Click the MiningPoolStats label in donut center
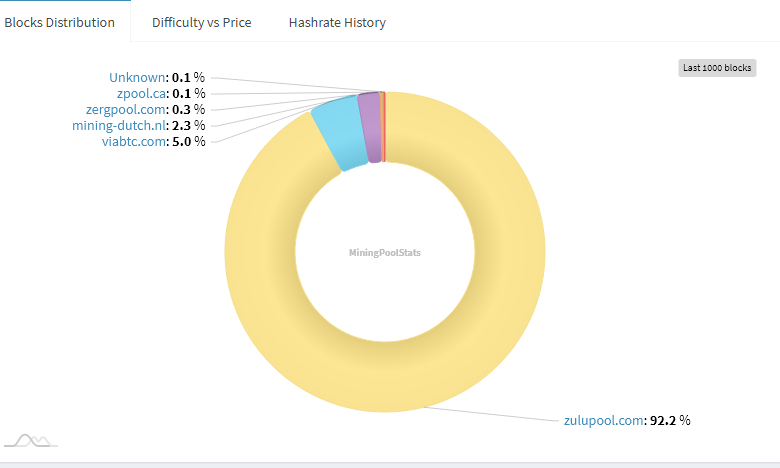Screen dimensions: 780x468 click(x=385, y=253)
